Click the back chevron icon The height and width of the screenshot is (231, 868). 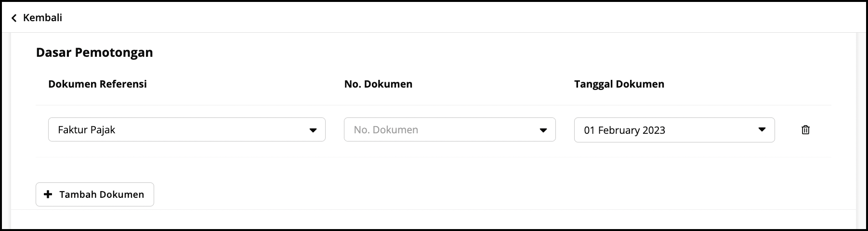[x=14, y=18]
